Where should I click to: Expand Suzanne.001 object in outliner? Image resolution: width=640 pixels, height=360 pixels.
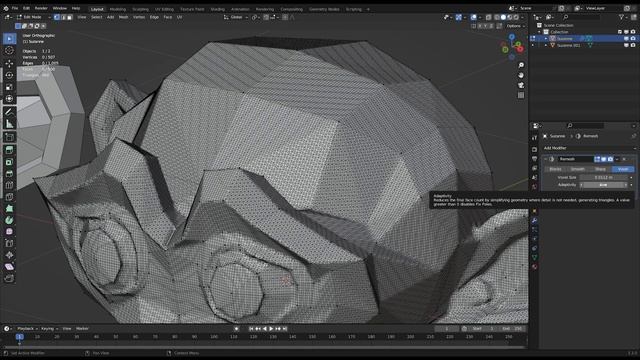coord(546,45)
